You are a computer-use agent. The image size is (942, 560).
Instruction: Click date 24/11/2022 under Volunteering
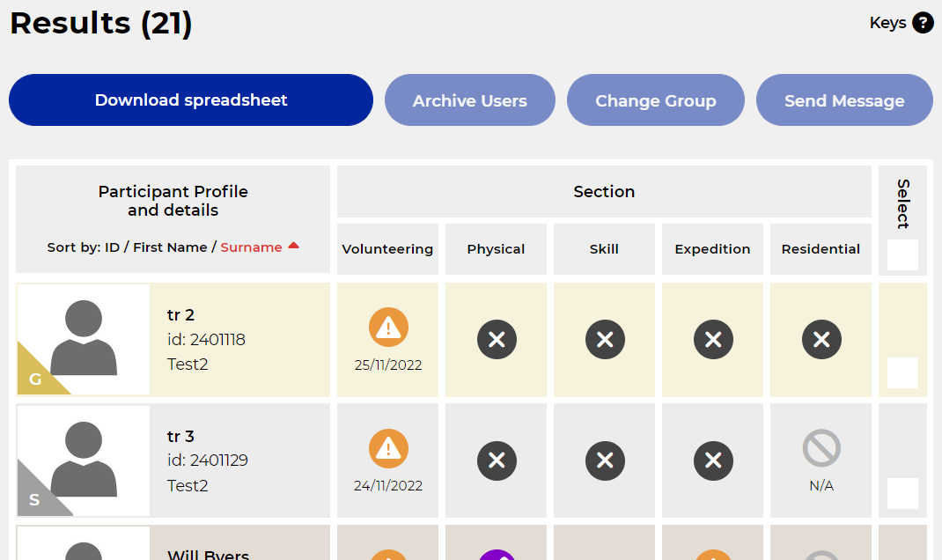click(388, 485)
